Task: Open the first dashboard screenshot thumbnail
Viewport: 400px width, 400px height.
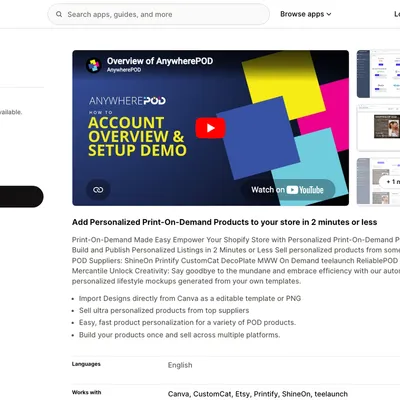Action: point(378,74)
